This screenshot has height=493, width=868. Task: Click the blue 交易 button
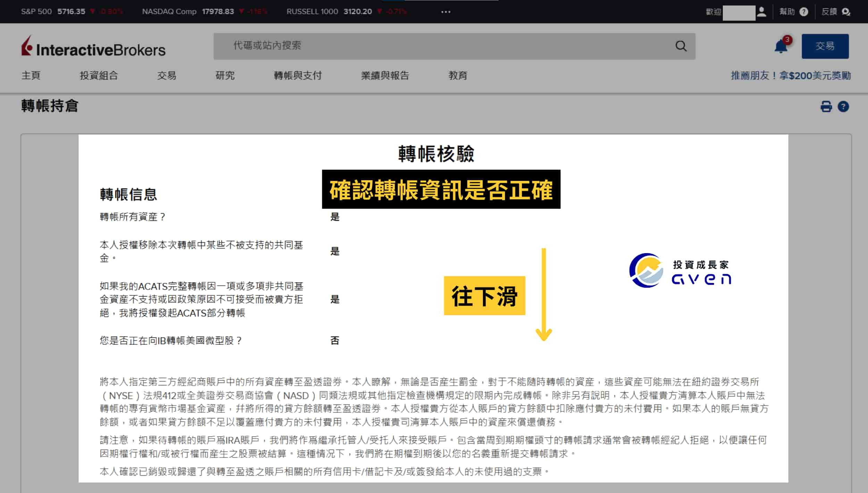825,46
